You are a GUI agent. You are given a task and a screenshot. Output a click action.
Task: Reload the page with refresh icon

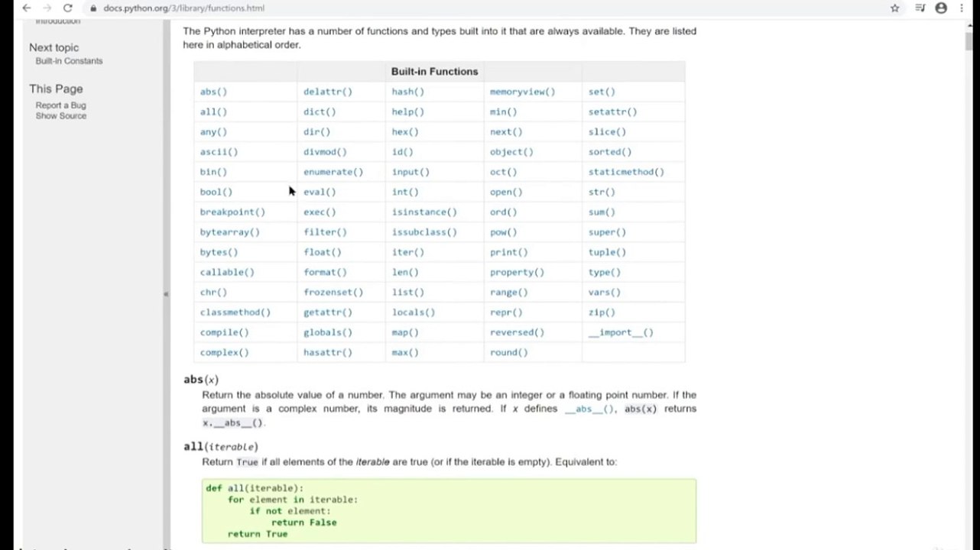click(x=67, y=8)
